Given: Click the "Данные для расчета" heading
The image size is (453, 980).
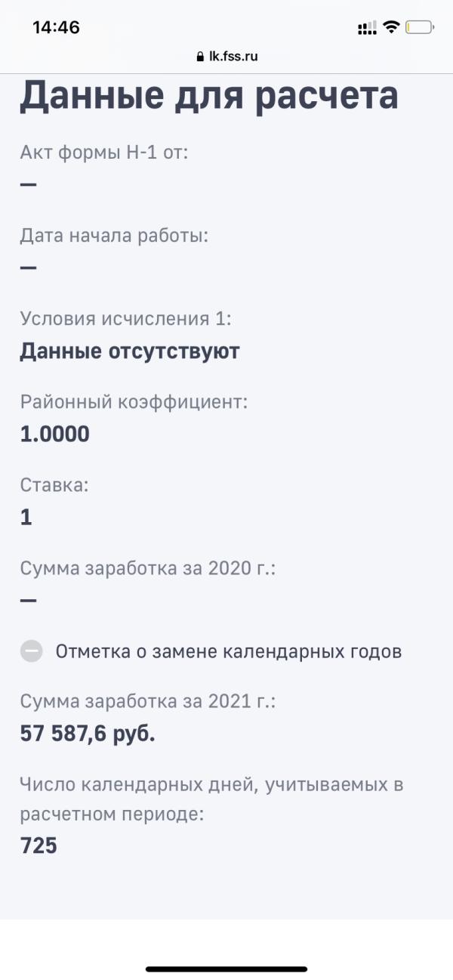Looking at the screenshot, I should click(209, 96).
